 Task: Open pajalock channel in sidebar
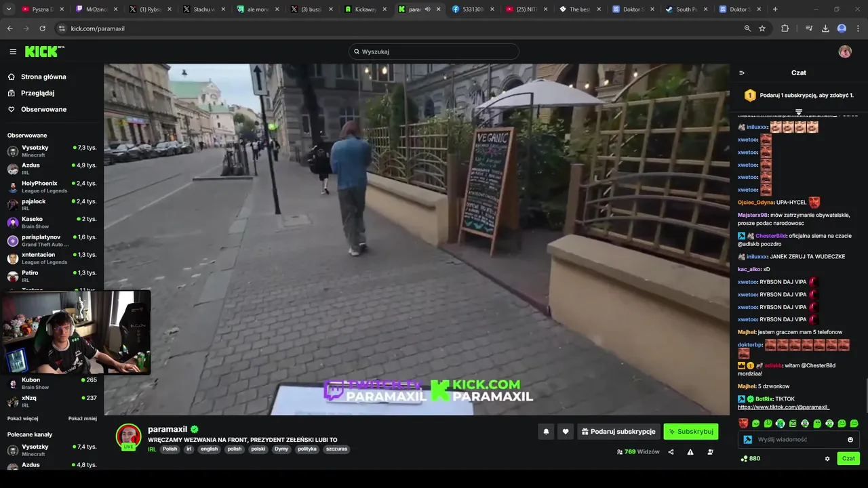tap(52, 204)
